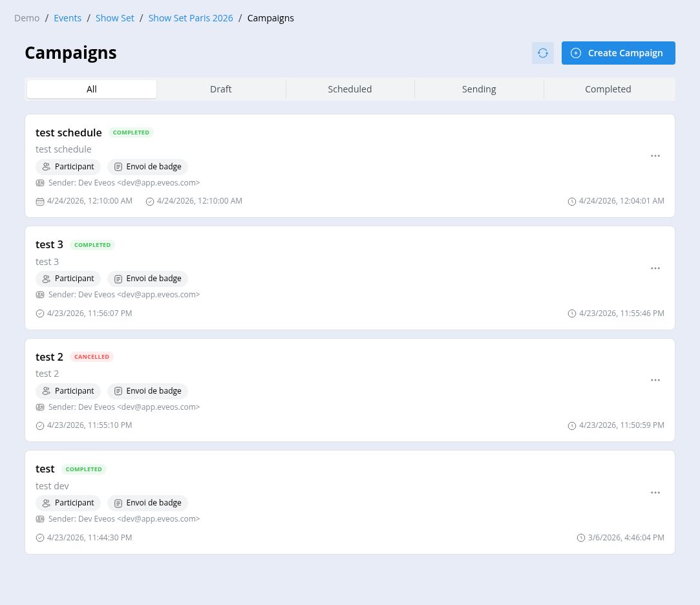Click the calendar icon beside 12:10:00 AM schedule
The height and width of the screenshot is (605, 700).
(x=40, y=202)
